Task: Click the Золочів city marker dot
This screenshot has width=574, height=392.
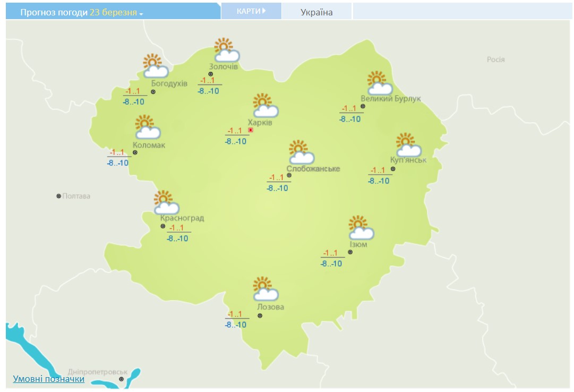Action: coord(210,74)
